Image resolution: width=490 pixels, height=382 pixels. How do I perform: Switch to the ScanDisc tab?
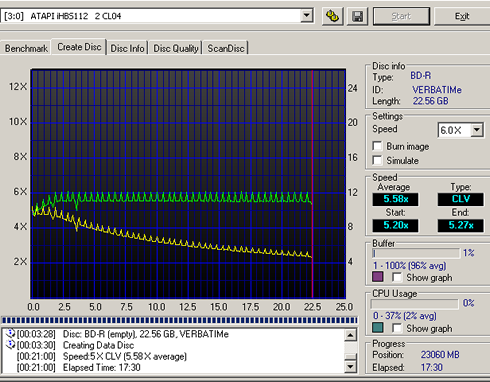(x=226, y=48)
